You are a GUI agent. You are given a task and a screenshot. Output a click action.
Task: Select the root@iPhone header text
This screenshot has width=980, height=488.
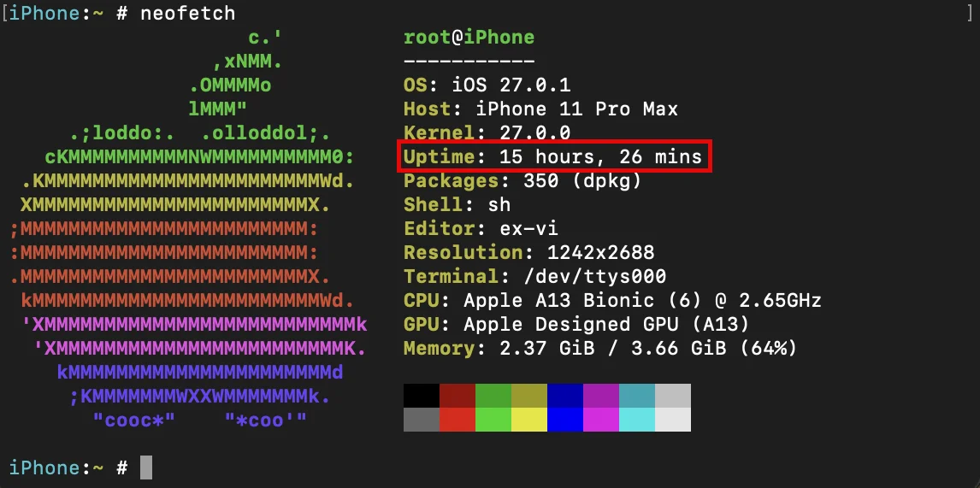[469, 37]
